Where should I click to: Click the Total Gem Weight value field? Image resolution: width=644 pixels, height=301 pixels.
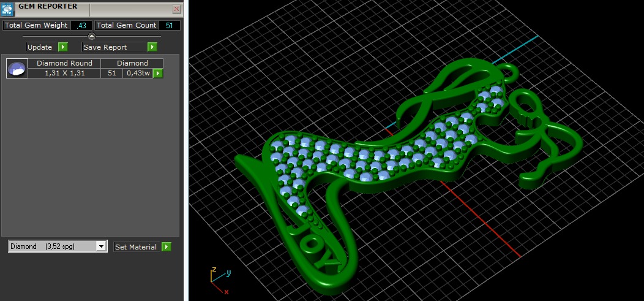pos(81,26)
